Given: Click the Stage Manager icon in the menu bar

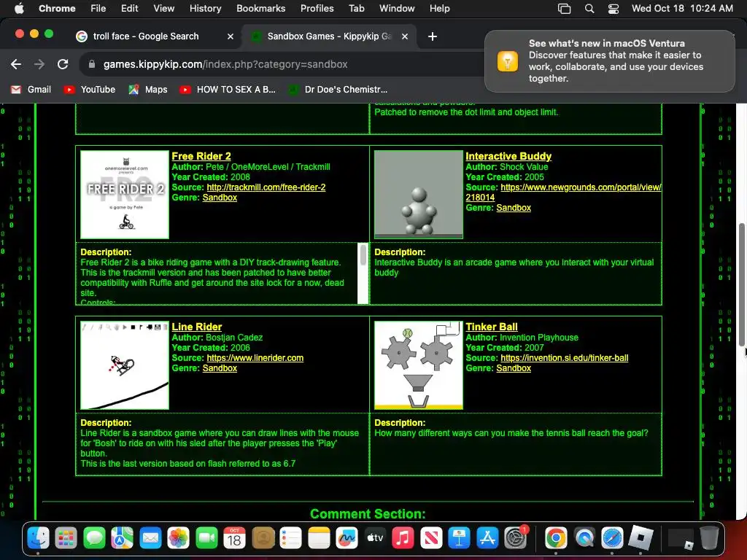Looking at the screenshot, I should click(564, 9).
